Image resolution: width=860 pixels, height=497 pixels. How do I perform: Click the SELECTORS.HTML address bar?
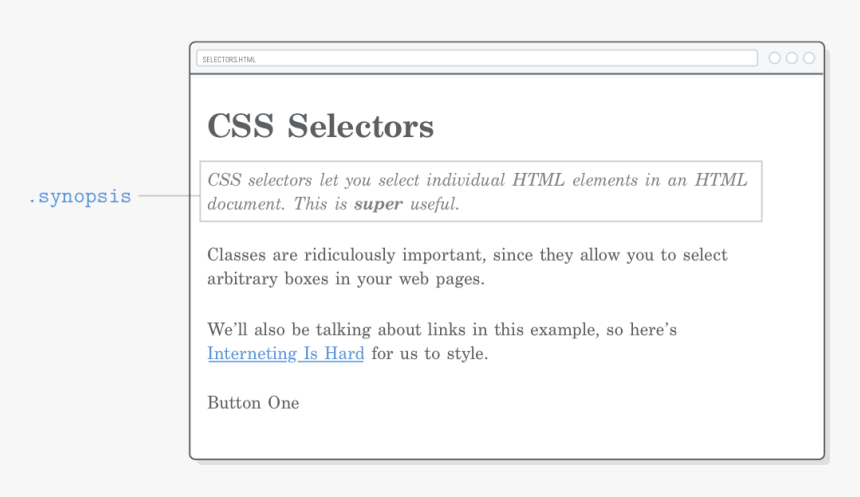[477, 58]
